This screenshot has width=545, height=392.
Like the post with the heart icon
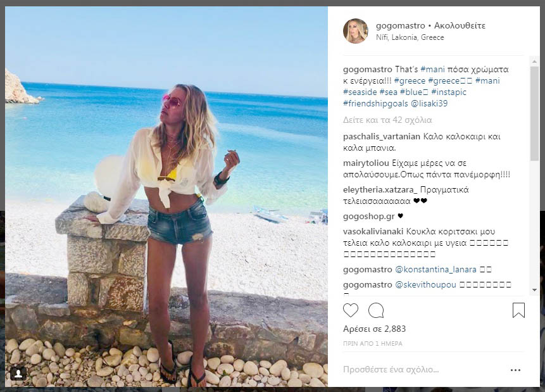click(351, 310)
